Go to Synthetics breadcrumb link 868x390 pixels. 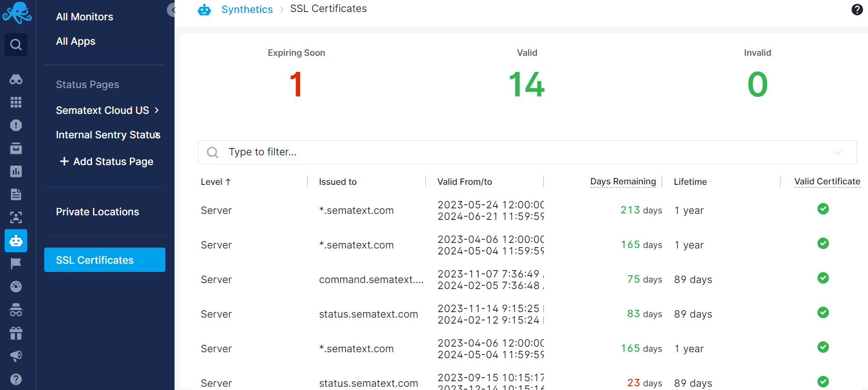(247, 9)
